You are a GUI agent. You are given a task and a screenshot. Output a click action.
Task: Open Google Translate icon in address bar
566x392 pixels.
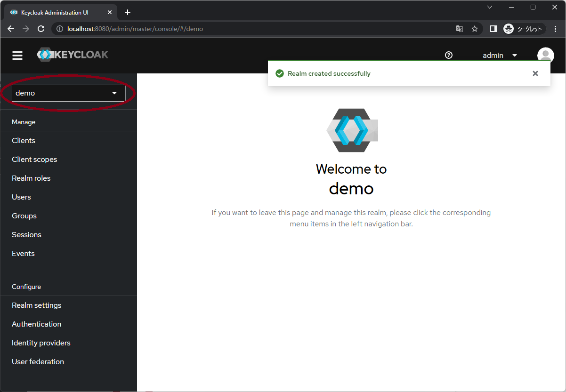tap(460, 29)
